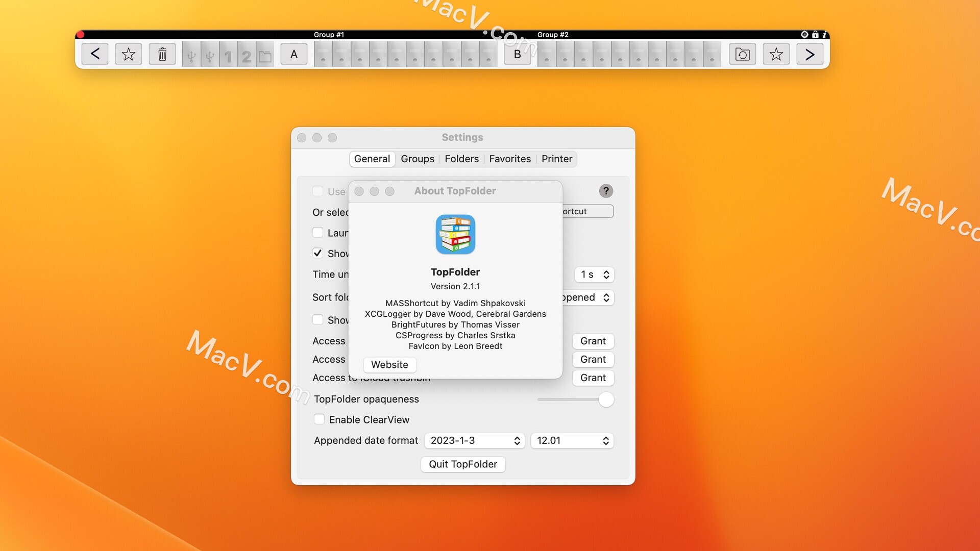Open help with the question mark button

606,191
